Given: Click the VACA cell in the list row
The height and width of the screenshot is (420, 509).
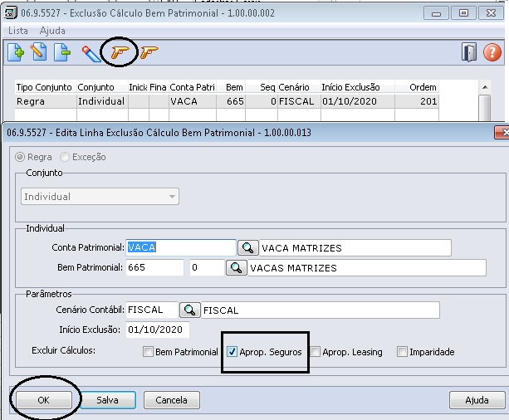Looking at the screenshot, I should tap(193, 101).
